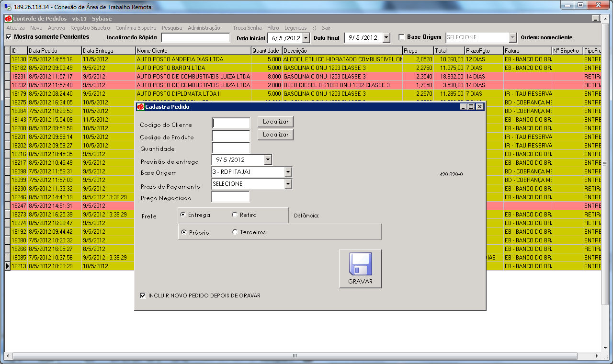This screenshot has width=613, height=364.
Task: Choose the Terceiros radio option
Action: pyautogui.click(x=235, y=232)
